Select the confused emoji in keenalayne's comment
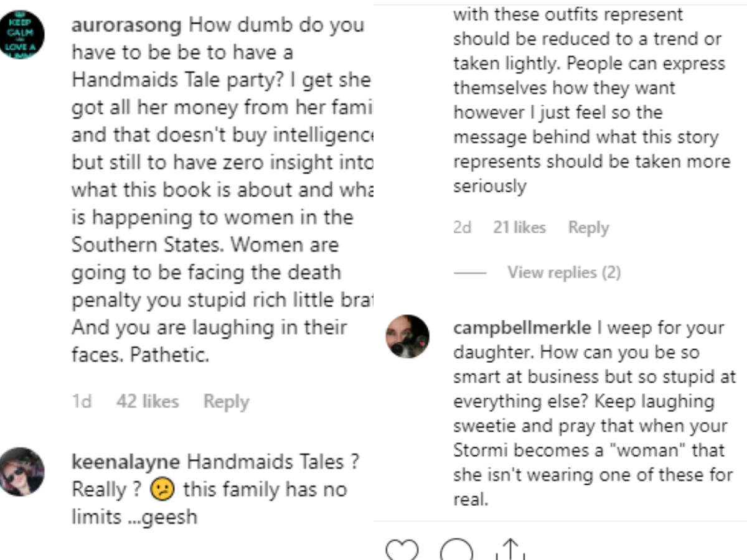Viewport: 747px width, 560px height. (160, 490)
